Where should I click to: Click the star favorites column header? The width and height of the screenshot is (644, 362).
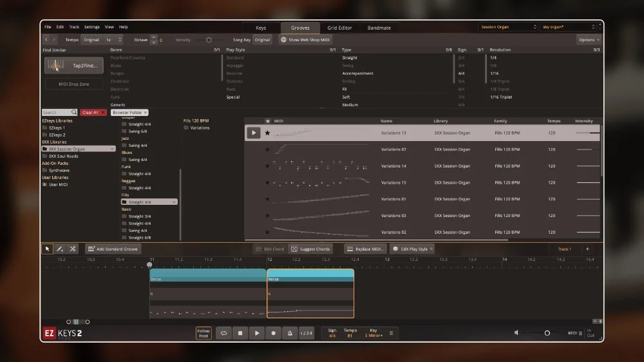pyautogui.click(x=268, y=121)
